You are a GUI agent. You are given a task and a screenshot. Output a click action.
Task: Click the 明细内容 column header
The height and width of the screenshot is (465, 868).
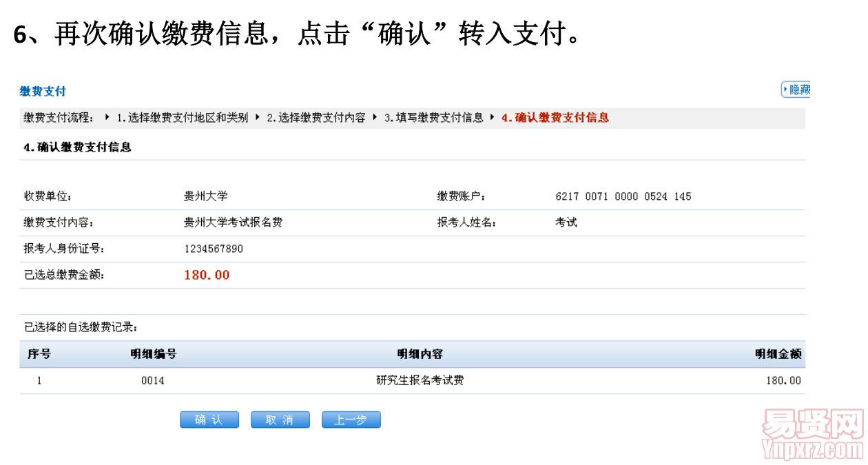point(420,354)
